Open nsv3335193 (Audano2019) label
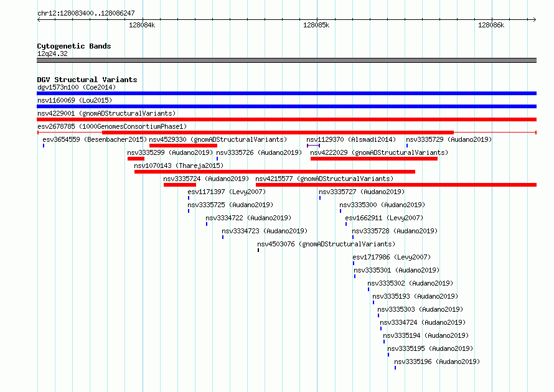This screenshot has height=392, width=554. click(x=415, y=296)
